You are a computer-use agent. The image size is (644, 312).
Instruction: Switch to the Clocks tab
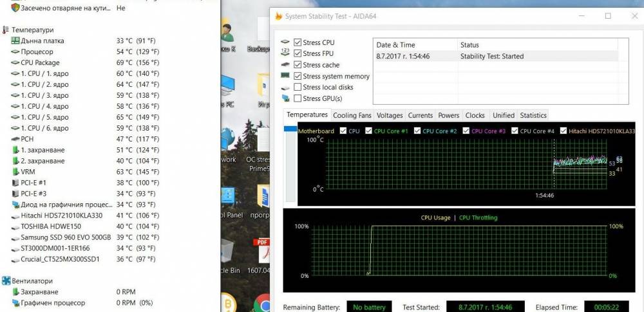pyautogui.click(x=475, y=115)
